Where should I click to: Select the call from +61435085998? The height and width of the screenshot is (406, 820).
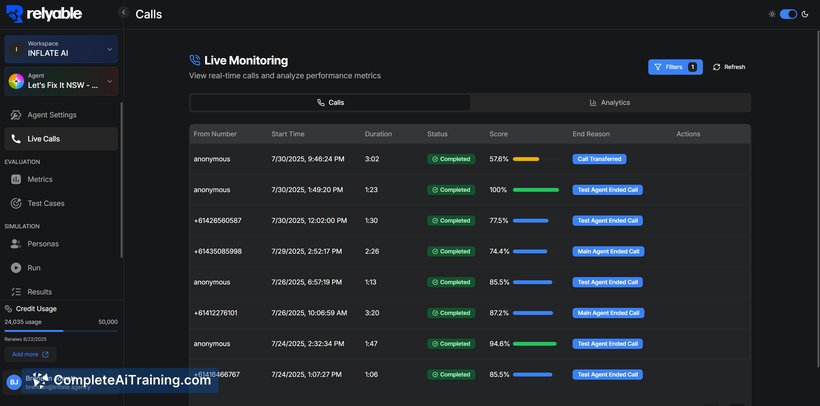tap(470, 252)
